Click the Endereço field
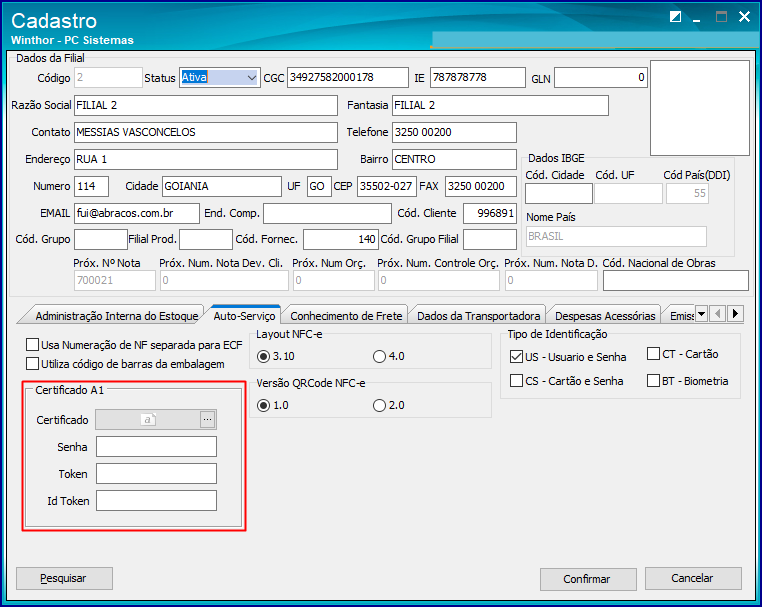Screen dimensions: 762x607 206,159
